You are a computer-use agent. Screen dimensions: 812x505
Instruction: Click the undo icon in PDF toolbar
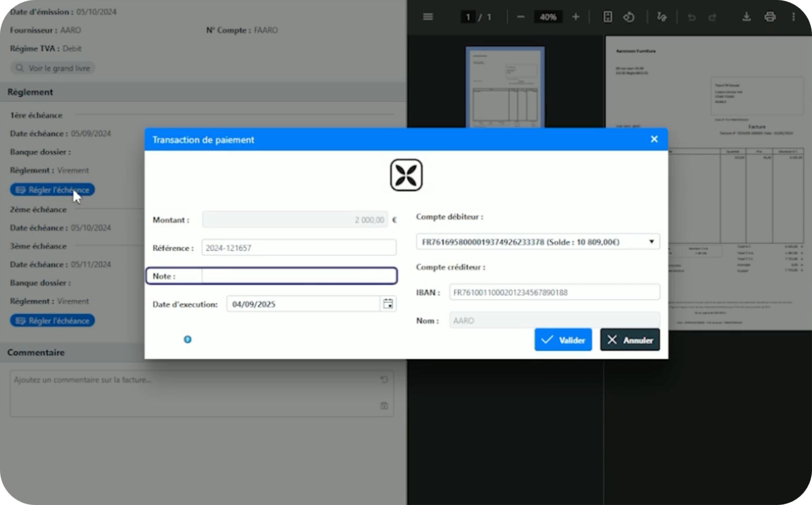coord(691,17)
